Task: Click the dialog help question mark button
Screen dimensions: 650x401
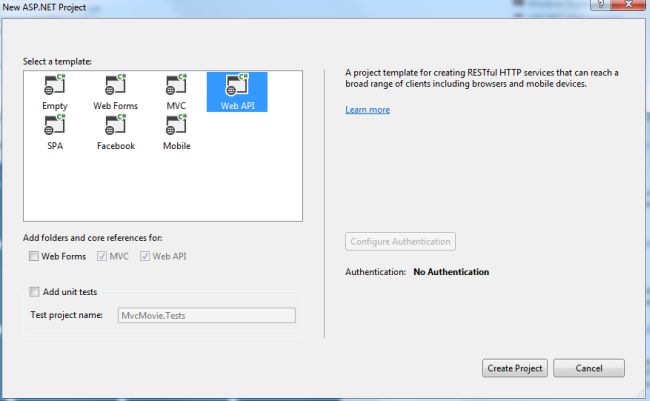Action: tap(600, 5)
